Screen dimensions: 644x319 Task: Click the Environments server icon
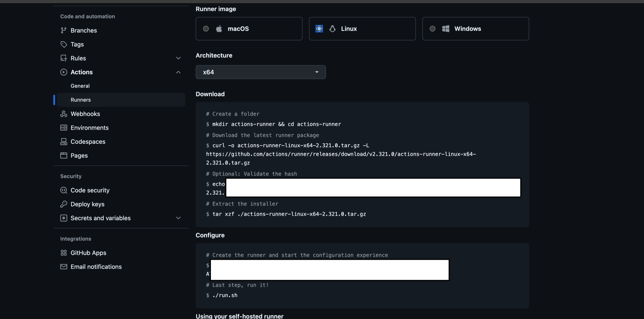pos(63,128)
